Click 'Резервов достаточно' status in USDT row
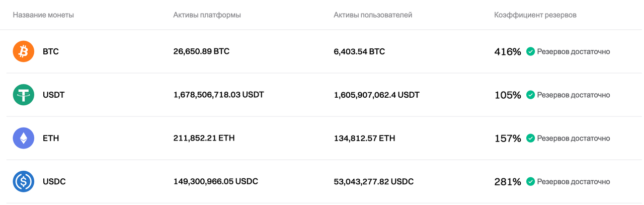The image size is (644, 205). [x=574, y=95]
